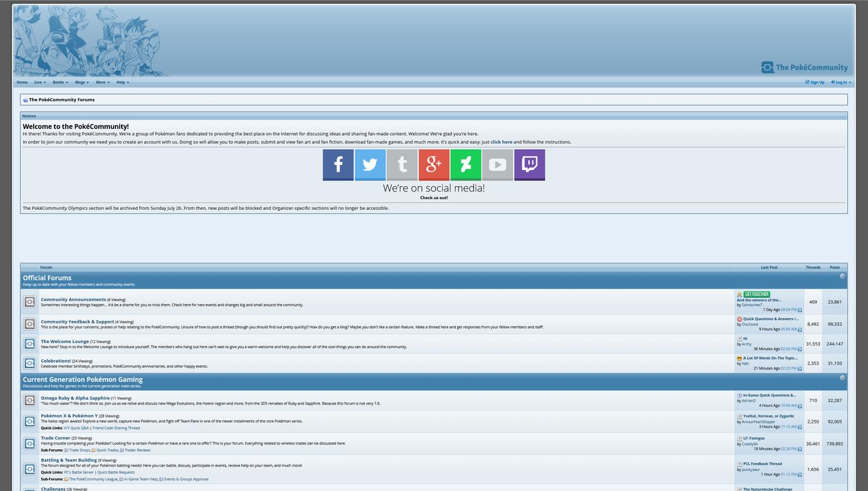
Task: Go to last post arrow beside 02:26 PM
Action: click(x=800, y=449)
